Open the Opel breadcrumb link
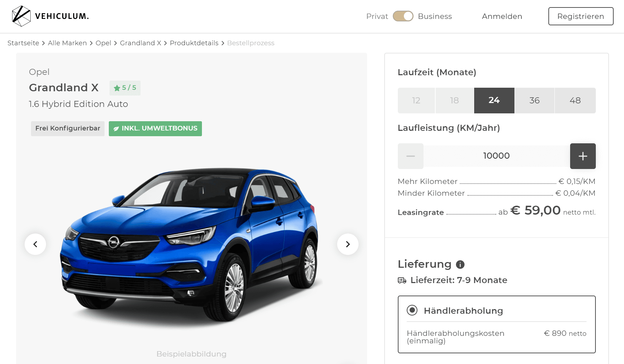 (x=103, y=43)
